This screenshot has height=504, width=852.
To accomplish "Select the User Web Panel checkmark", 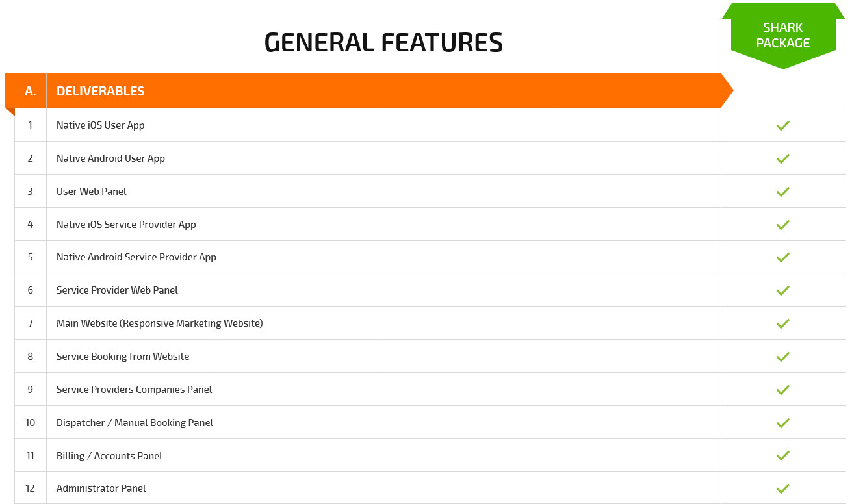I will 783,192.
